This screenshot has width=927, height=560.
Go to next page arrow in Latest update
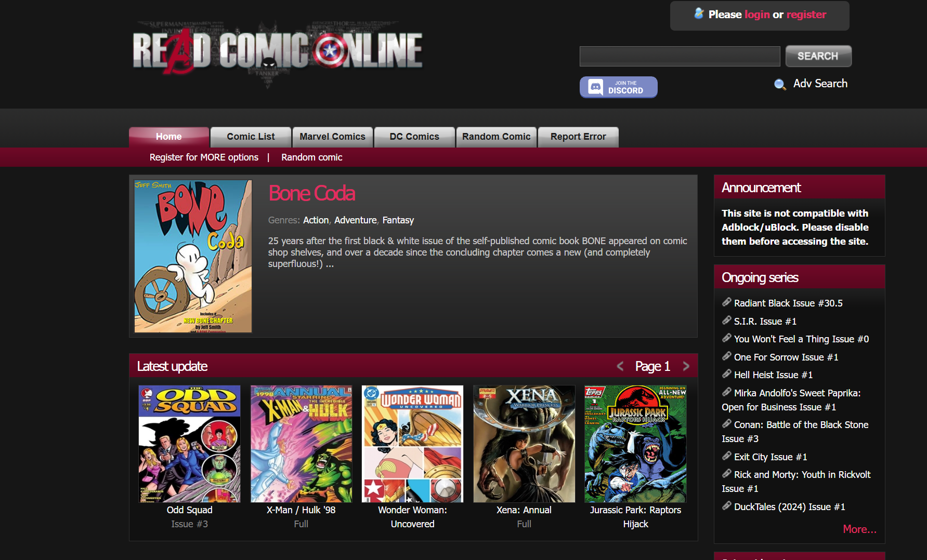[x=686, y=366]
